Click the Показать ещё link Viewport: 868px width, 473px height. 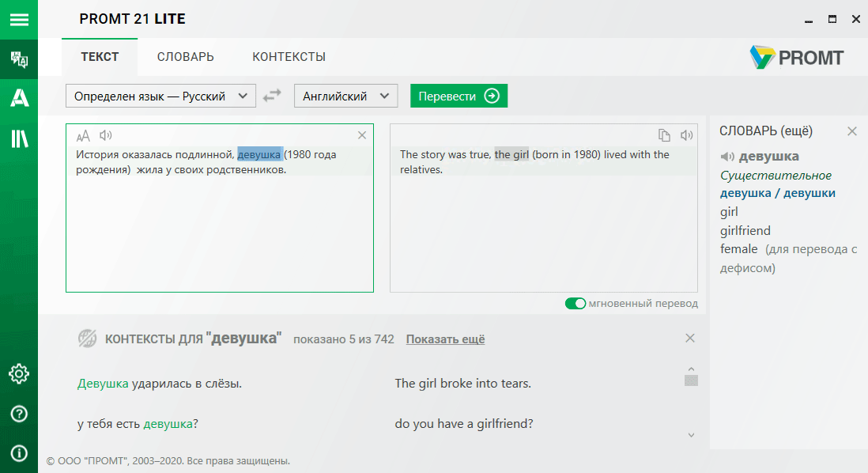(x=445, y=339)
